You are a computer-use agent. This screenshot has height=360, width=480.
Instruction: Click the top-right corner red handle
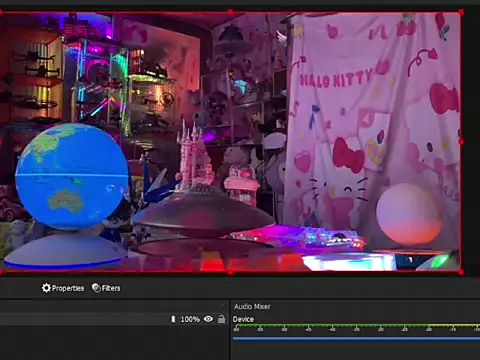click(x=461, y=12)
